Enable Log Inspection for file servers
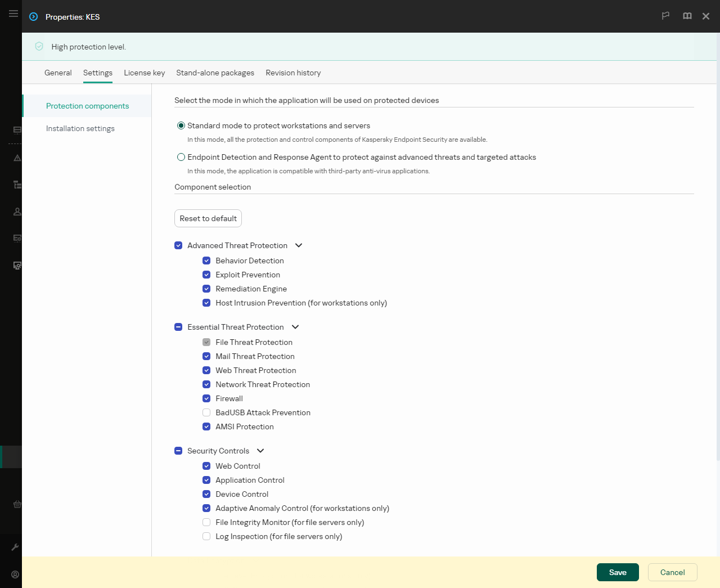The image size is (720, 588). (x=206, y=536)
